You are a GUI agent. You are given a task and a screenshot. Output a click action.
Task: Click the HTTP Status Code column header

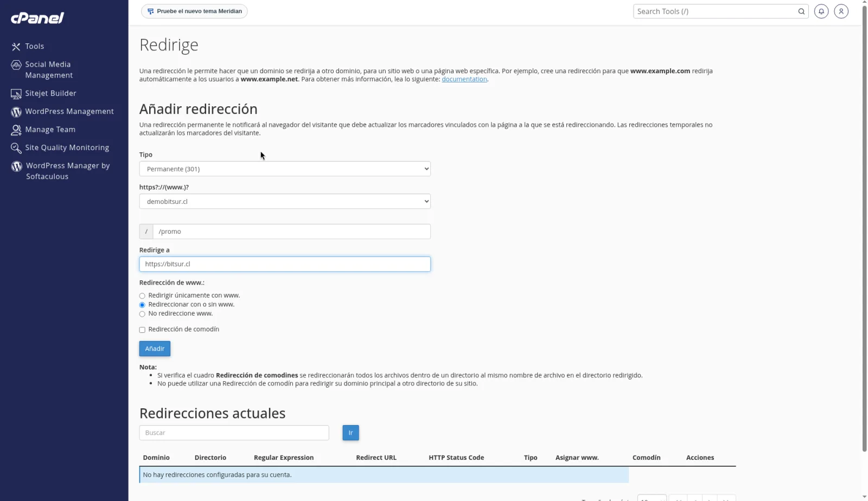click(x=456, y=458)
